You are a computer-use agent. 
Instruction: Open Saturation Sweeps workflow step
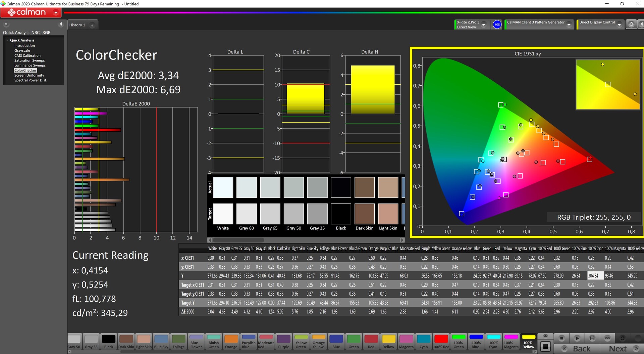pyautogui.click(x=29, y=61)
